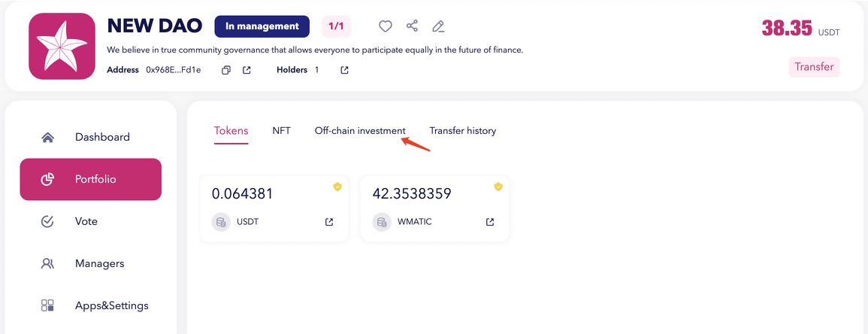Open USDT token external link icon

tap(329, 222)
